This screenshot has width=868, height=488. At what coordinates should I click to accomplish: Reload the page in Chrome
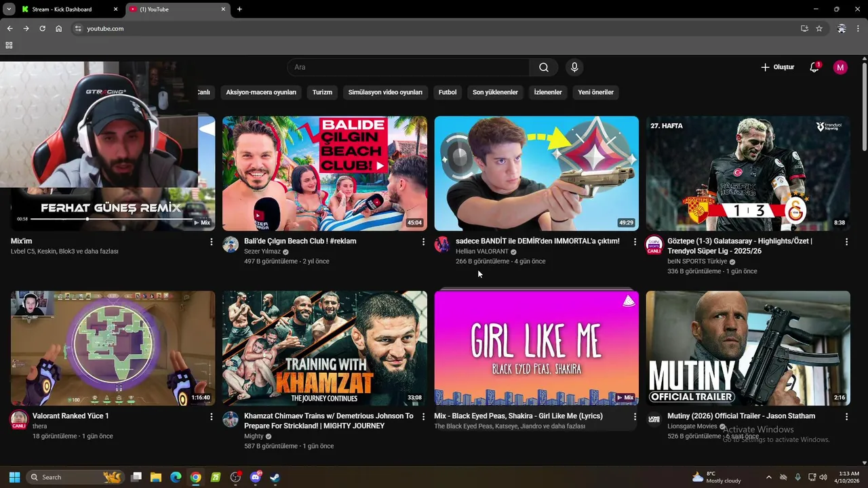[x=42, y=28]
